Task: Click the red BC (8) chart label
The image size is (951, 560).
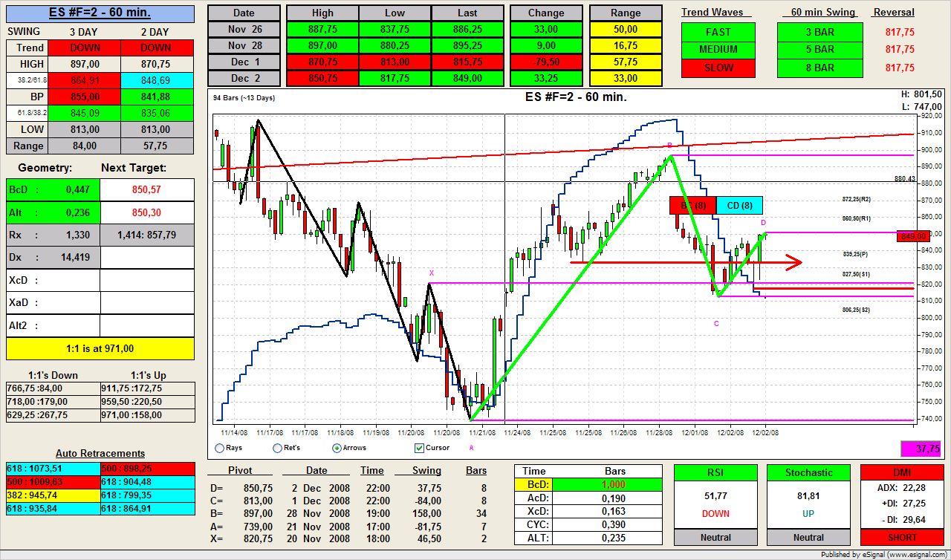Action: pyautogui.click(x=692, y=205)
